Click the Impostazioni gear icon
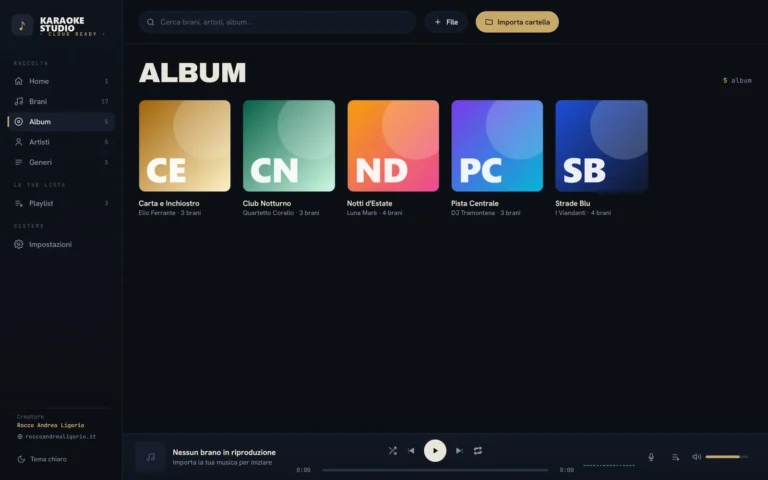The height and width of the screenshot is (480, 768). tap(19, 244)
